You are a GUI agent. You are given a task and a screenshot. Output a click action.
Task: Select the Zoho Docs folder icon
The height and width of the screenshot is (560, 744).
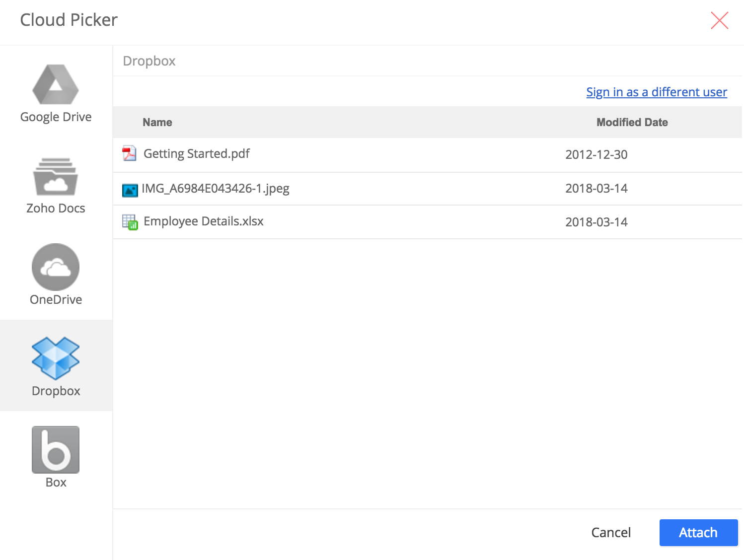tap(56, 177)
